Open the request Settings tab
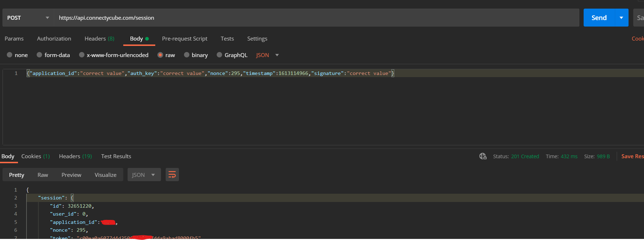644x240 pixels. click(x=257, y=39)
